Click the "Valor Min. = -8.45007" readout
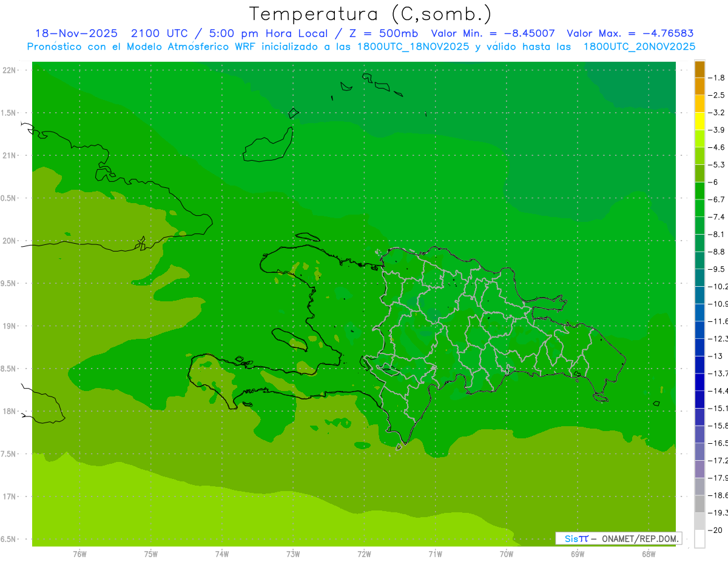 pyautogui.click(x=493, y=34)
